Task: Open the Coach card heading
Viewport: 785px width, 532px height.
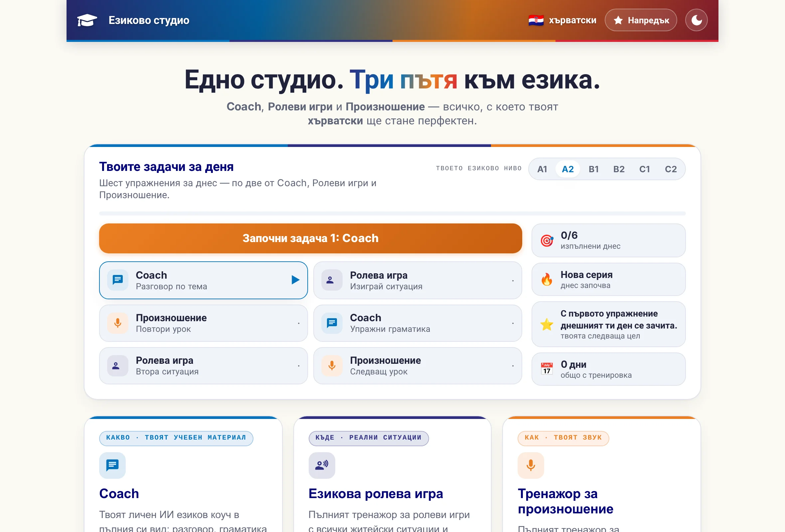Action: [119, 493]
